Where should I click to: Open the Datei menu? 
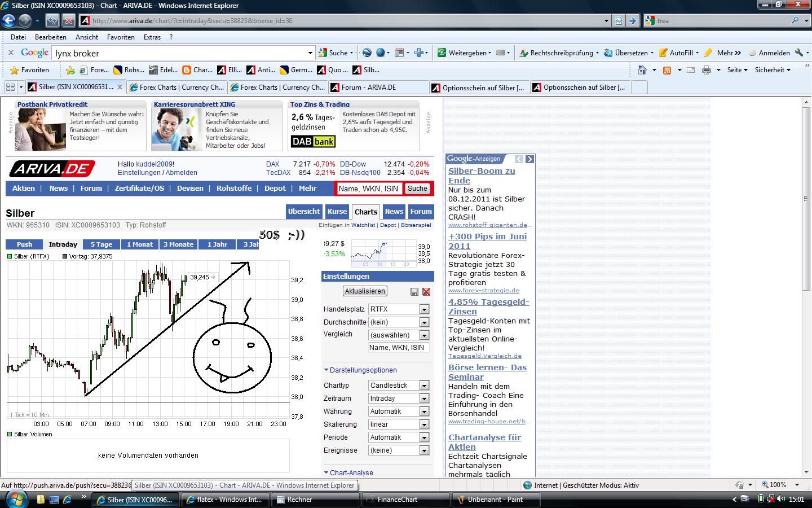18,37
